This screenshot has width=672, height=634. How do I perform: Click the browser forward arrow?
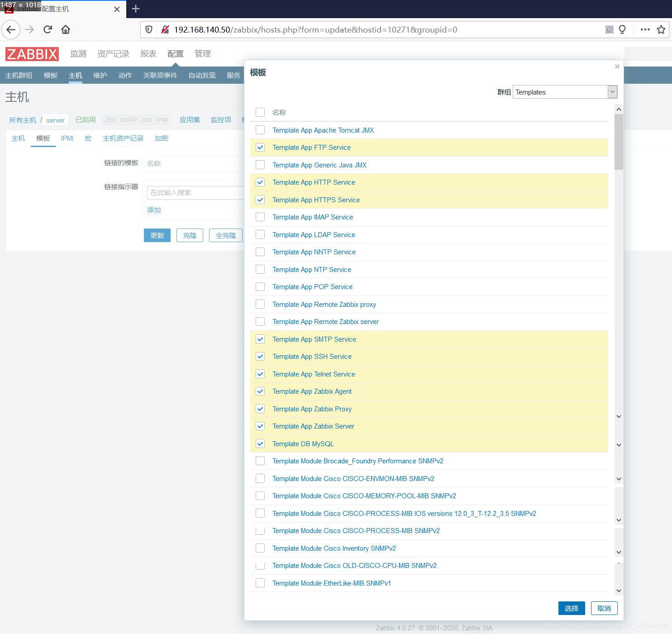29,30
